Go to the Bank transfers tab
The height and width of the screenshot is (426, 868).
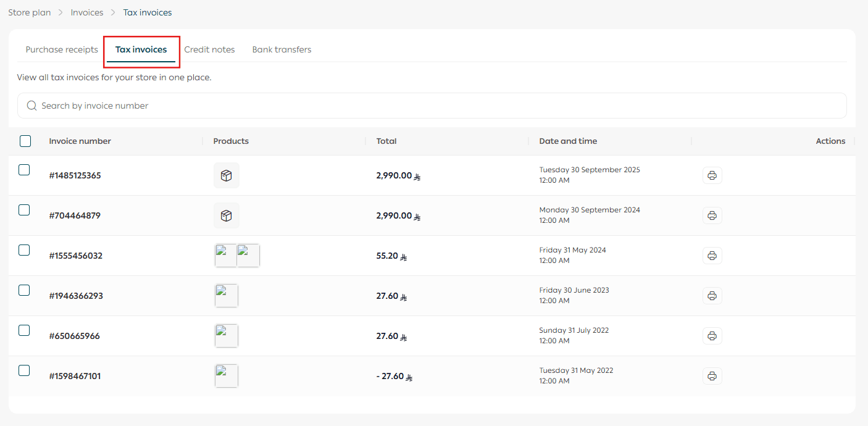[282, 49]
